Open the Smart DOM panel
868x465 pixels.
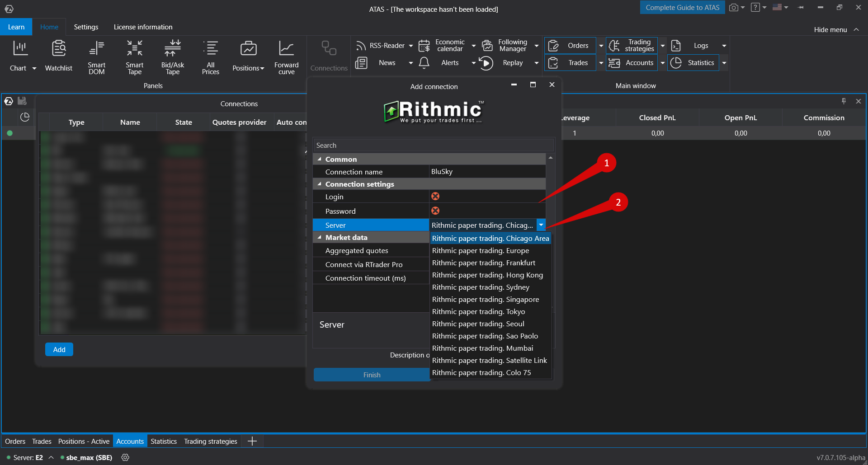[96, 56]
